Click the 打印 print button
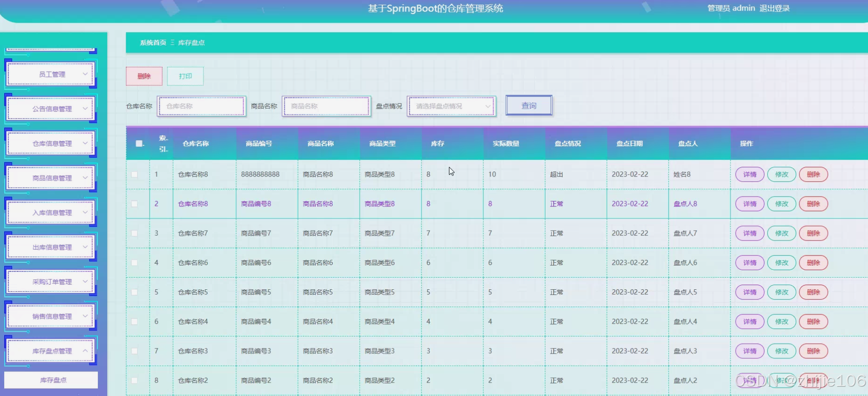The height and width of the screenshot is (396, 868). click(185, 76)
